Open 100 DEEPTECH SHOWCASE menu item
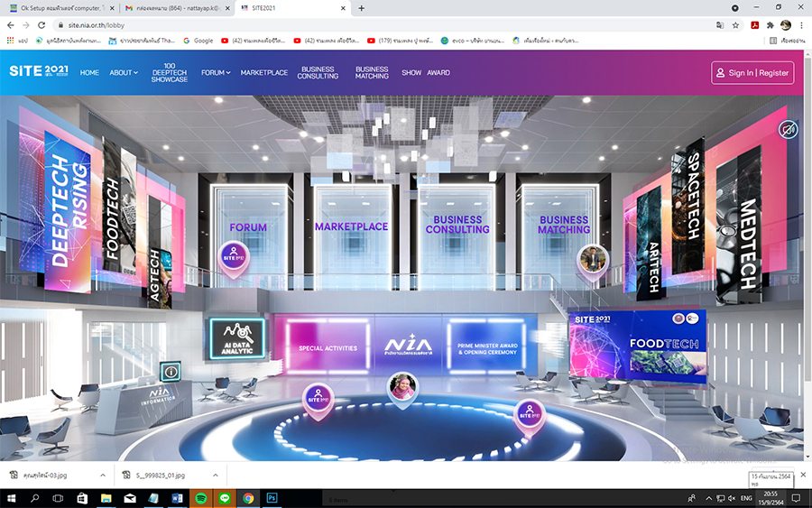This screenshot has width=812, height=508. pos(170,72)
